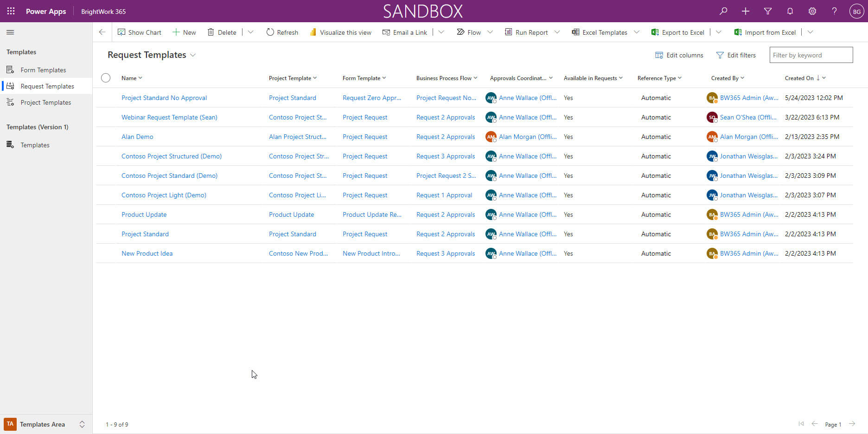This screenshot has height=434, width=868.
Task: Open Form Templates in the sidebar
Action: (x=43, y=70)
